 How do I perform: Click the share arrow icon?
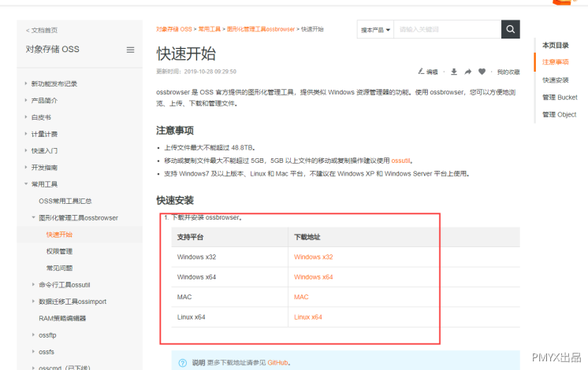pos(467,72)
